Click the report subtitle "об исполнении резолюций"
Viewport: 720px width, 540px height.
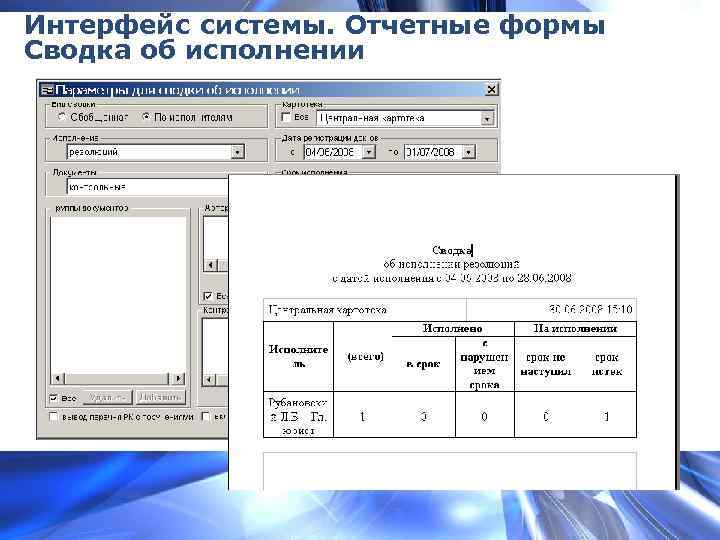coord(451,264)
